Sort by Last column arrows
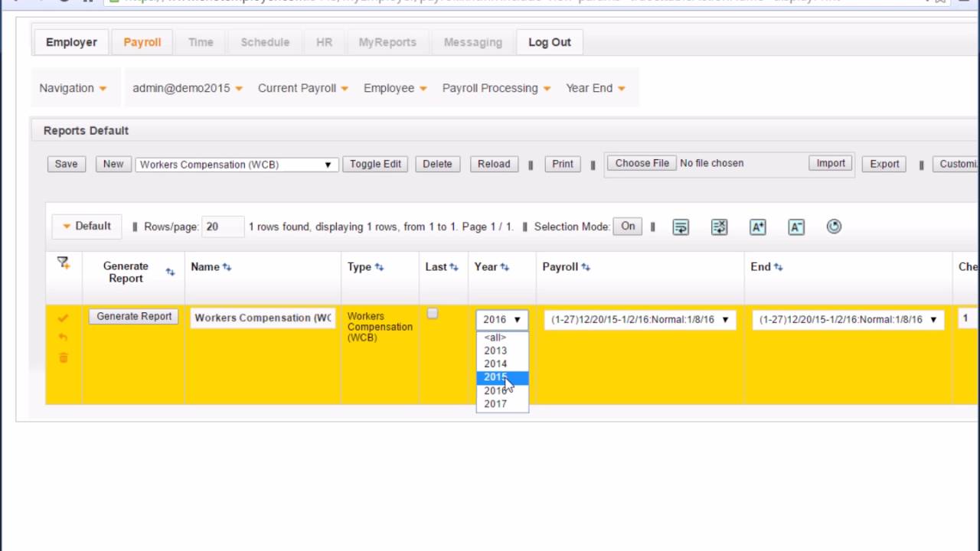The height and width of the screenshot is (551, 980). pos(454,267)
